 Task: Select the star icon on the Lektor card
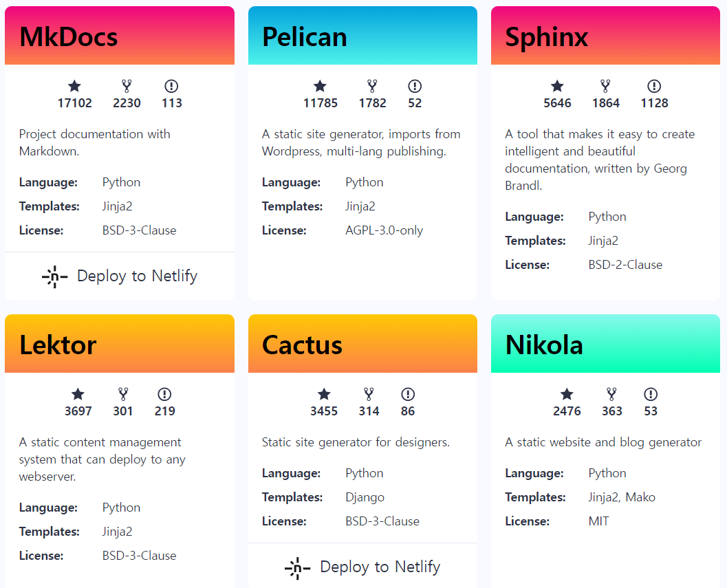point(78,394)
